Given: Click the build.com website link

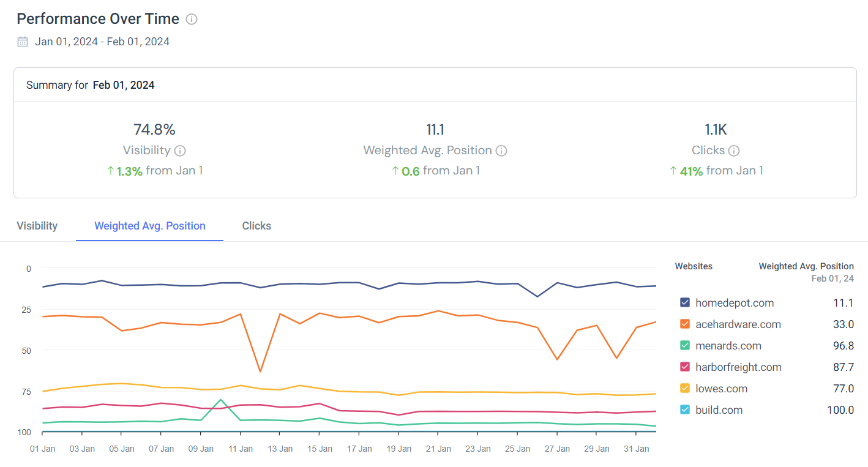Looking at the screenshot, I should tap(719, 409).
